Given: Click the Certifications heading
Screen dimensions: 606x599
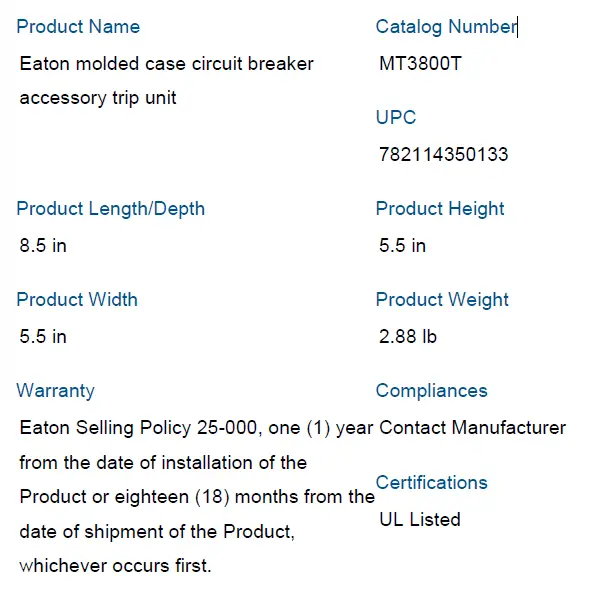Looking at the screenshot, I should click(432, 483).
